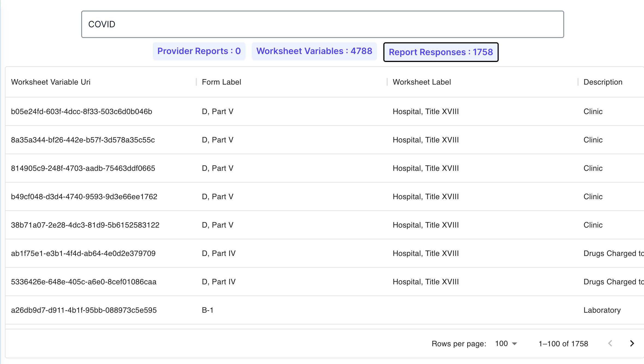Screen dimensions: 644x364
Task: Go to next page of results
Action: coord(632,343)
